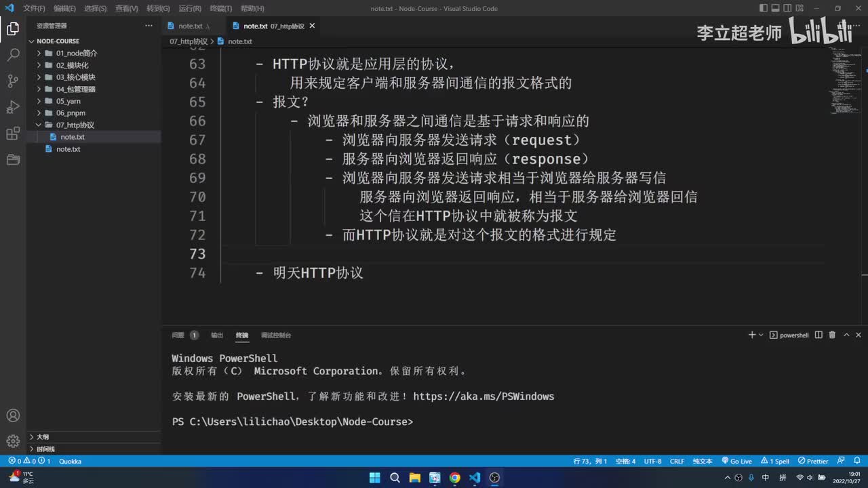Change the UTF-8 encoding in the status bar
868x488 pixels.
click(652, 461)
